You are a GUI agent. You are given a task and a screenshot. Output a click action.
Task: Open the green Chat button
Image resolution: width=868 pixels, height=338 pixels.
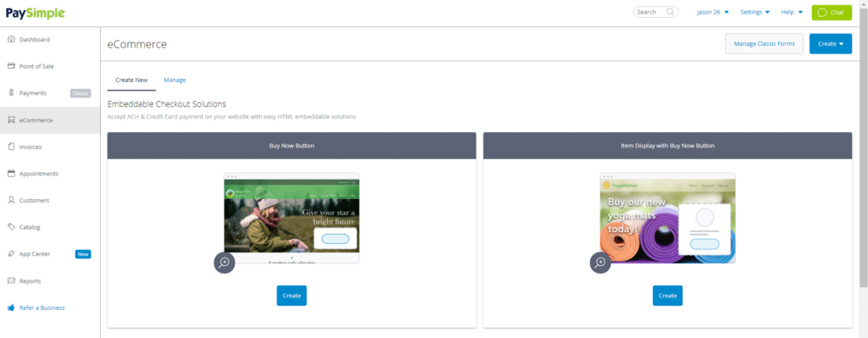tap(832, 12)
